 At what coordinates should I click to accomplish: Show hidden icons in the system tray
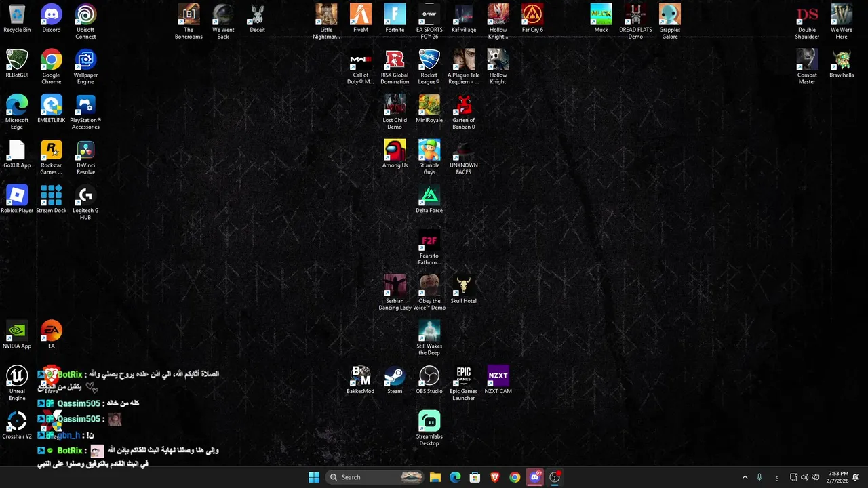(745, 477)
